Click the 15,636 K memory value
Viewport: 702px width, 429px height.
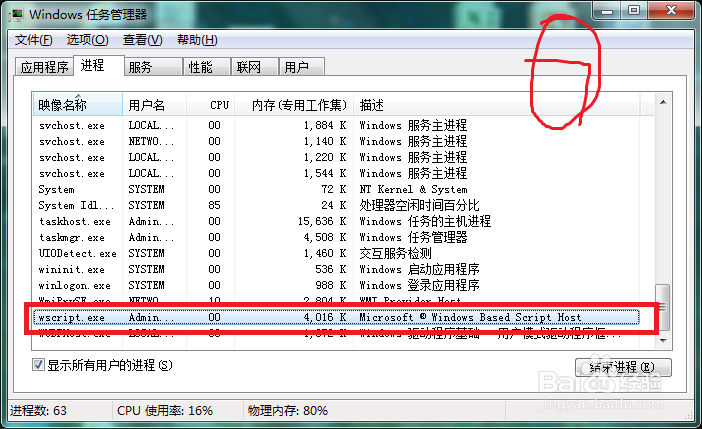[x=322, y=222]
